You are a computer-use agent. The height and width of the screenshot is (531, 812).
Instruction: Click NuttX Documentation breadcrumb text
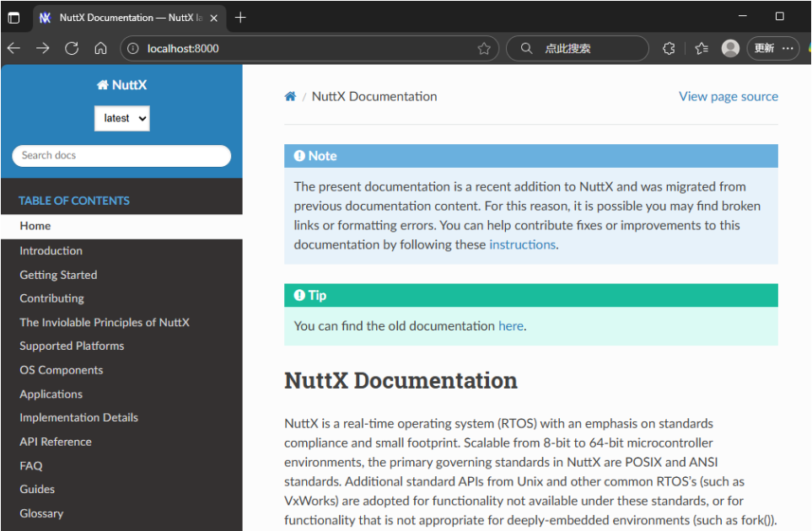click(374, 97)
